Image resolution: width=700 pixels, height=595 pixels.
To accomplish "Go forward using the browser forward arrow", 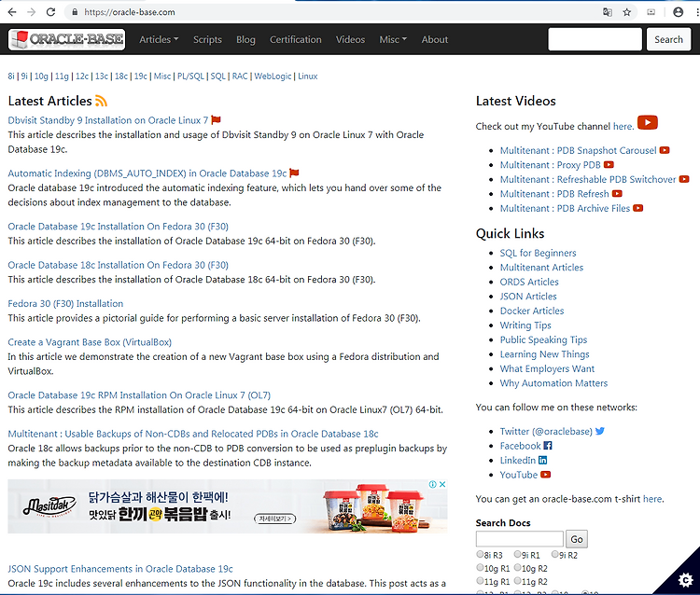I will 31,12.
